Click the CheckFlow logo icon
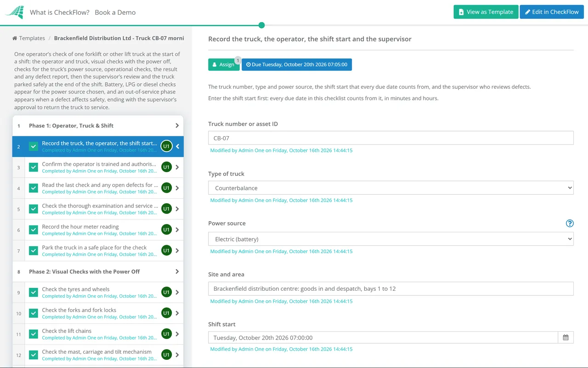This screenshot has height=368, width=588. [x=15, y=12]
